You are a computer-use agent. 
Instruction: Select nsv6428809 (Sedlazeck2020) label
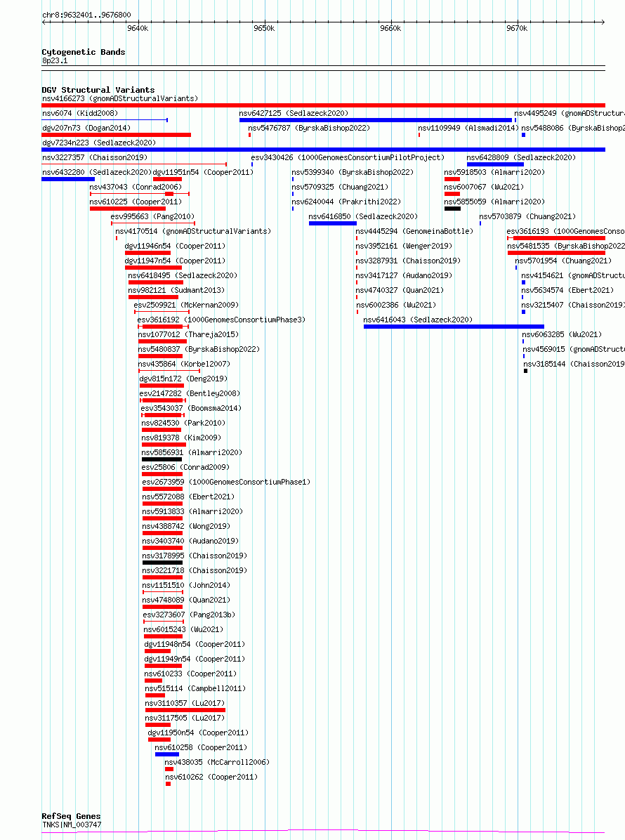pyautogui.click(x=521, y=157)
